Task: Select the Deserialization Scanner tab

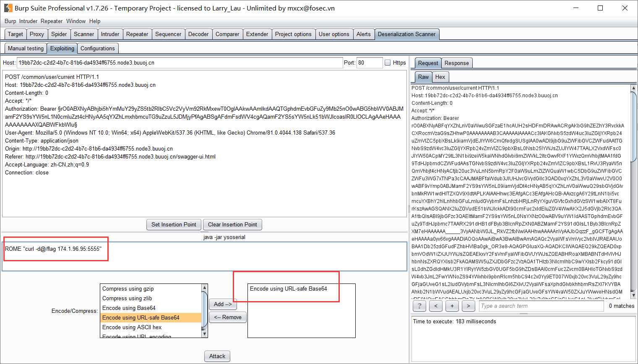Action: [x=407, y=34]
